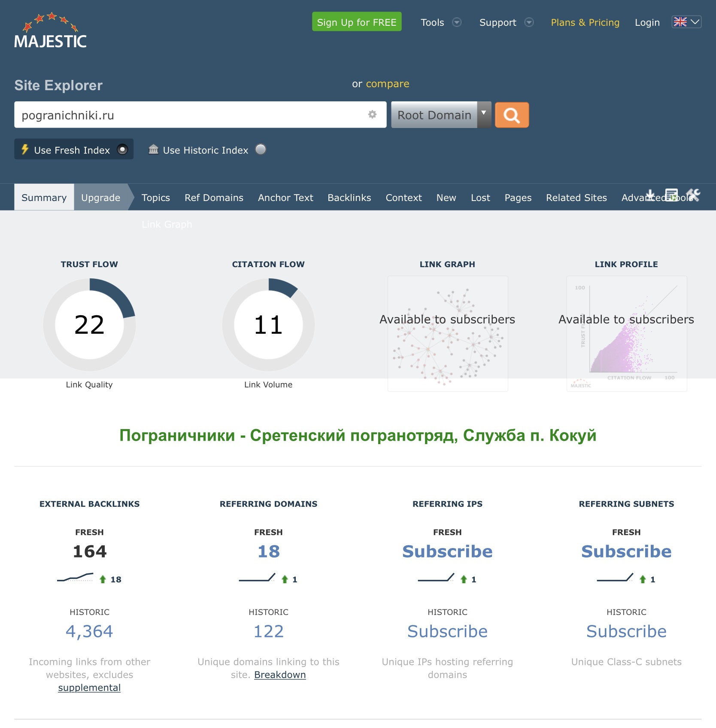Switch to the Pages tab

click(518, 198)
